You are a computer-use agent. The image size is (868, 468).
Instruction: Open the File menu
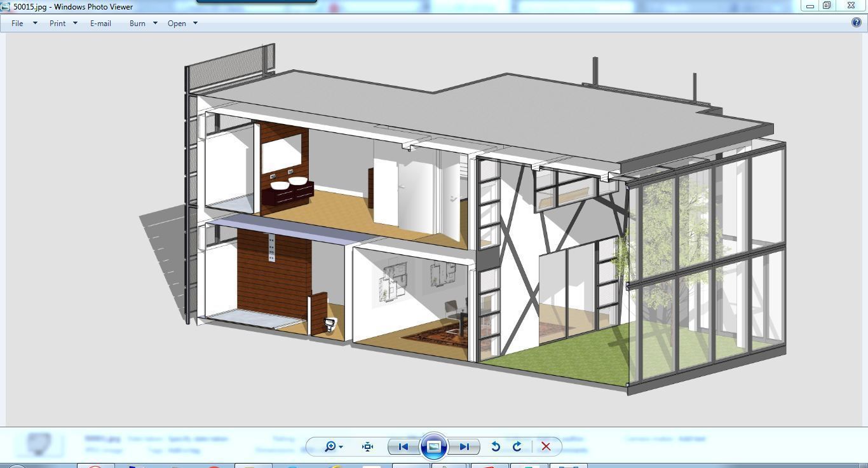[17, 23]
